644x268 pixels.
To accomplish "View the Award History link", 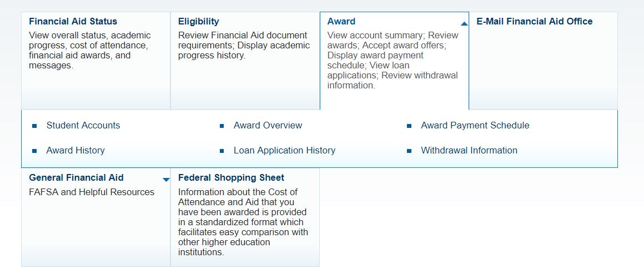I will [75, 151].
